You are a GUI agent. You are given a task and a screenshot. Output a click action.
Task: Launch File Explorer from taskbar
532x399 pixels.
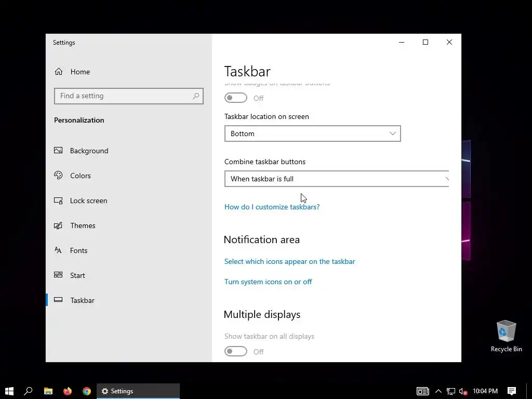tap(48, 391)
